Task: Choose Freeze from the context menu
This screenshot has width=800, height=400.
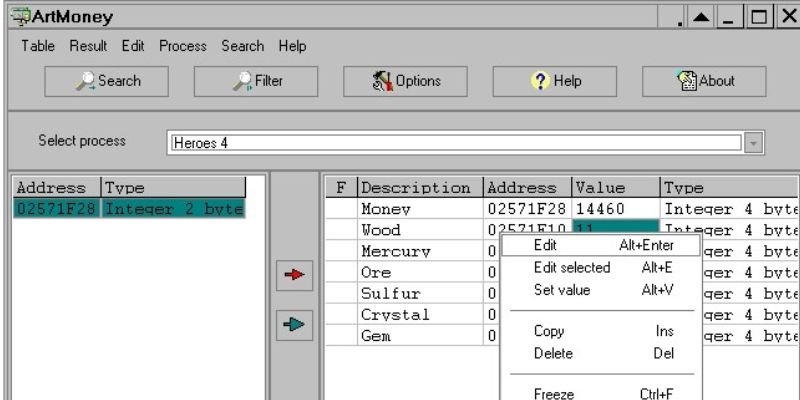Action: pyautogui.click(x=601, y=393)
